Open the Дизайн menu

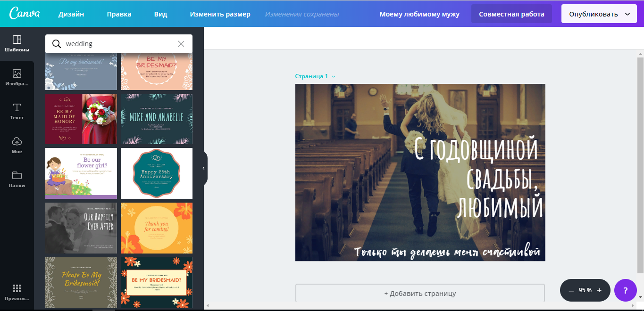pos(71,14)
